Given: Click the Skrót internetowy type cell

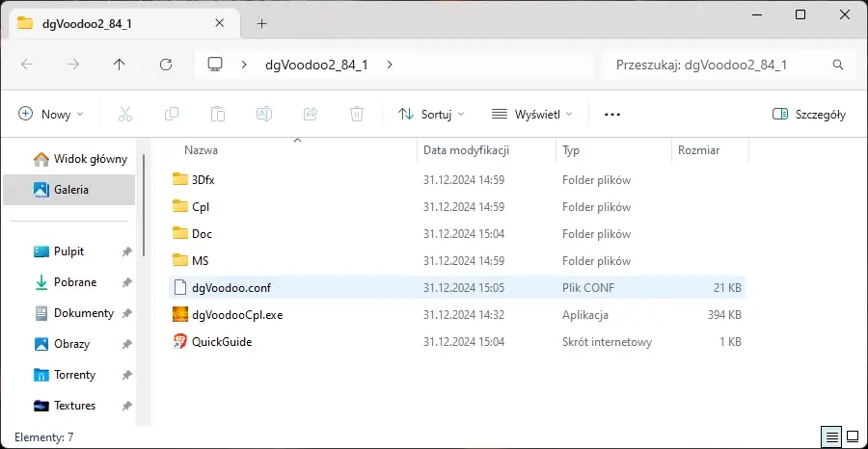Looking at the screenshot, I should [607, 342].
